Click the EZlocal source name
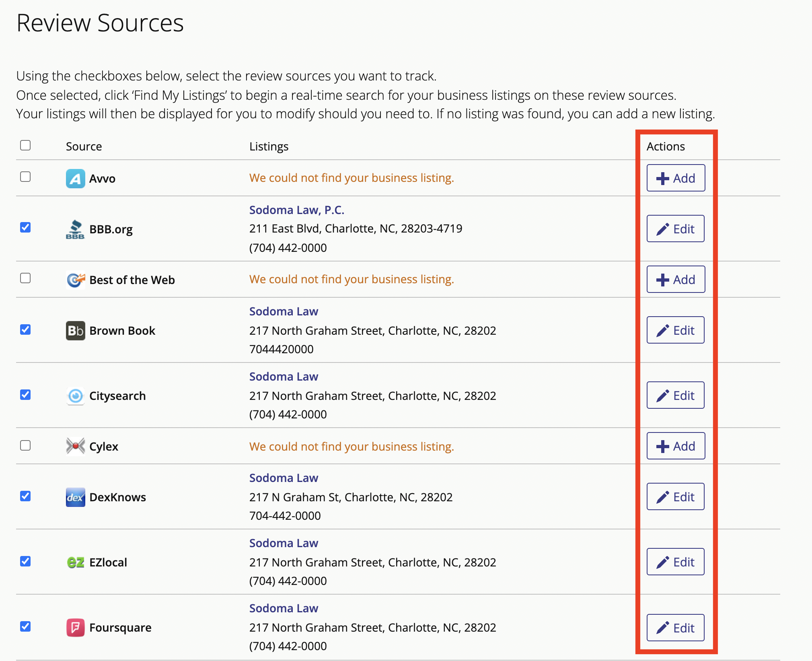 (108, 562)
